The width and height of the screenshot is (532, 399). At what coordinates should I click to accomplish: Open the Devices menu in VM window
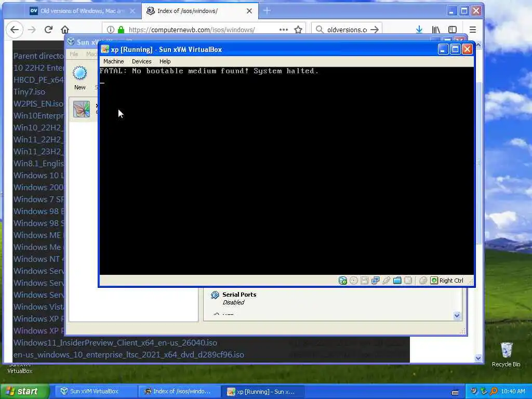[141, 61]
